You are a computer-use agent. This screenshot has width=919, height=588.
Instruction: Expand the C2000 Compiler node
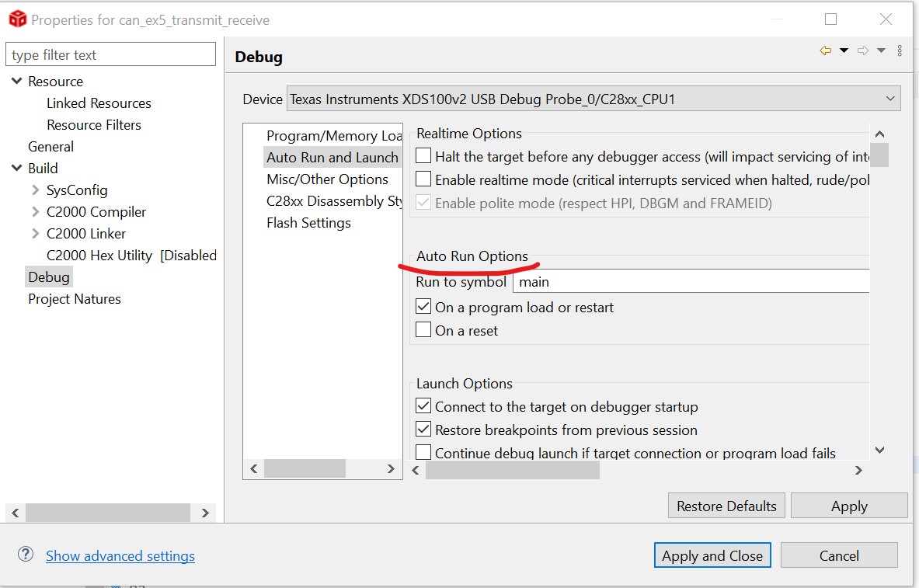tap(35, 211)
